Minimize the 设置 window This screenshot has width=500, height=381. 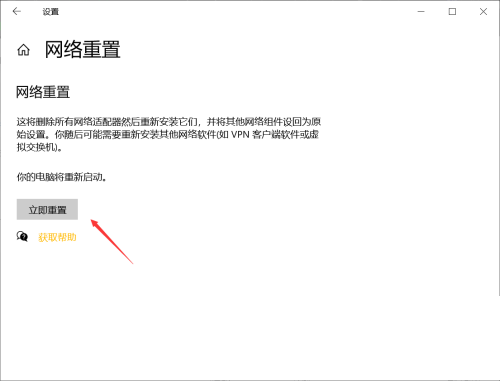coord(421,12)
